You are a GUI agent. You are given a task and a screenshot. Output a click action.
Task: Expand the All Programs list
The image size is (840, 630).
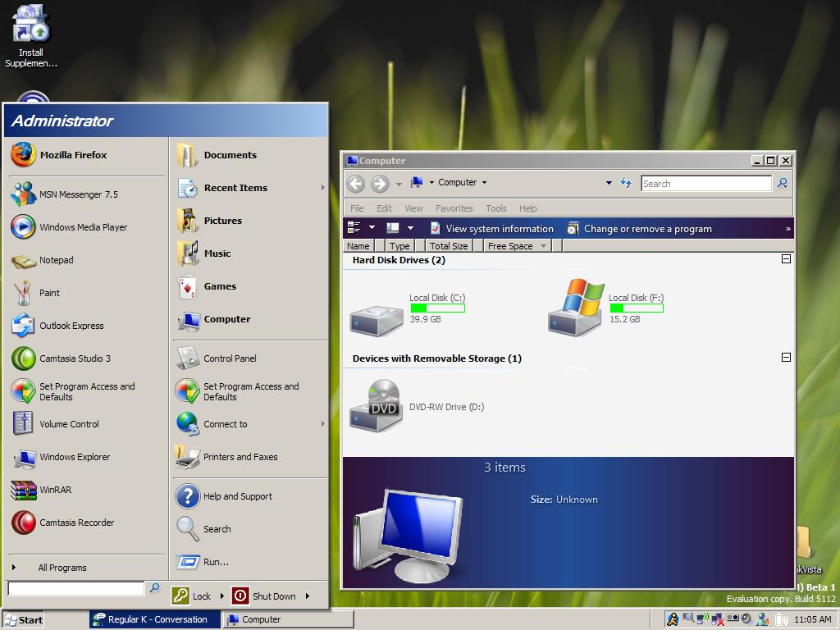pyautogui.click(x=62, y=568)
